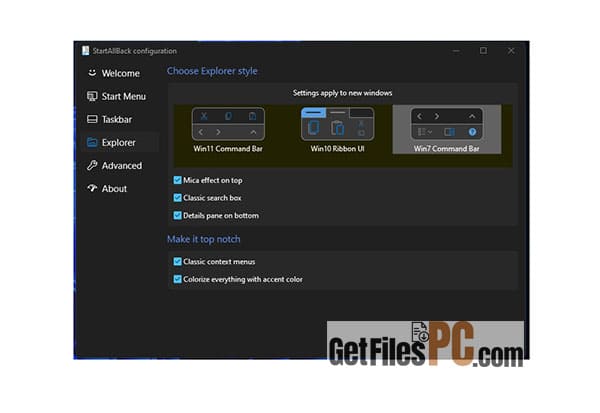Toggle Mica effect on top checkbox
The image size is (600, 413).
(x=178, y=180)
